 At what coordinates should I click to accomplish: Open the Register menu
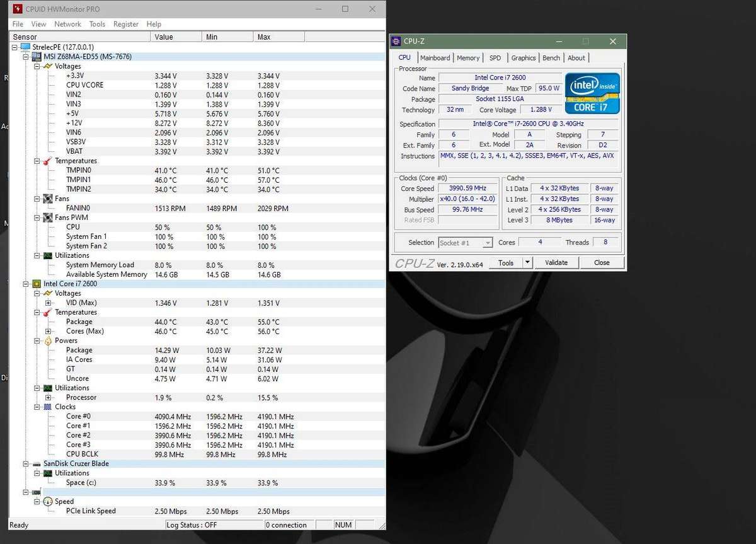pos(126,24)
